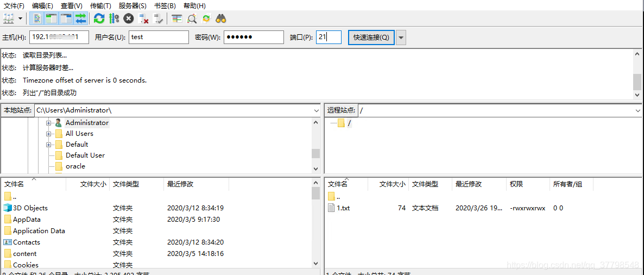Click the 用户名 username field
Screen dimensions: 644x275
point(159,37)
